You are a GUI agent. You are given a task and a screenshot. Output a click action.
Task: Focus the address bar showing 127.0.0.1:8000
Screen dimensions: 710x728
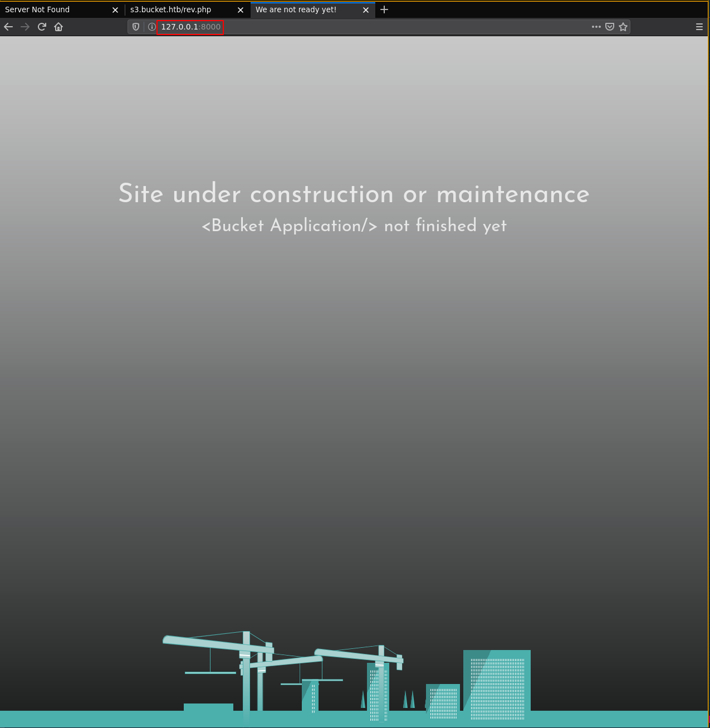tap(390, 27)
